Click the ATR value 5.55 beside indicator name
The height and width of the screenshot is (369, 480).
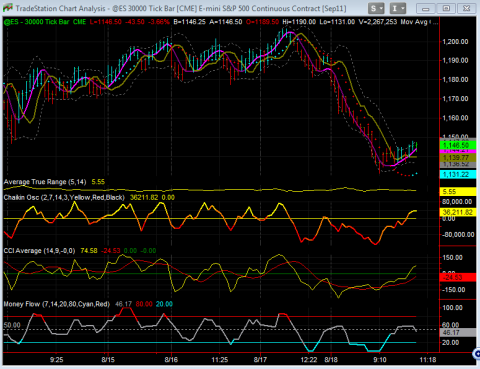pos(98,182)
